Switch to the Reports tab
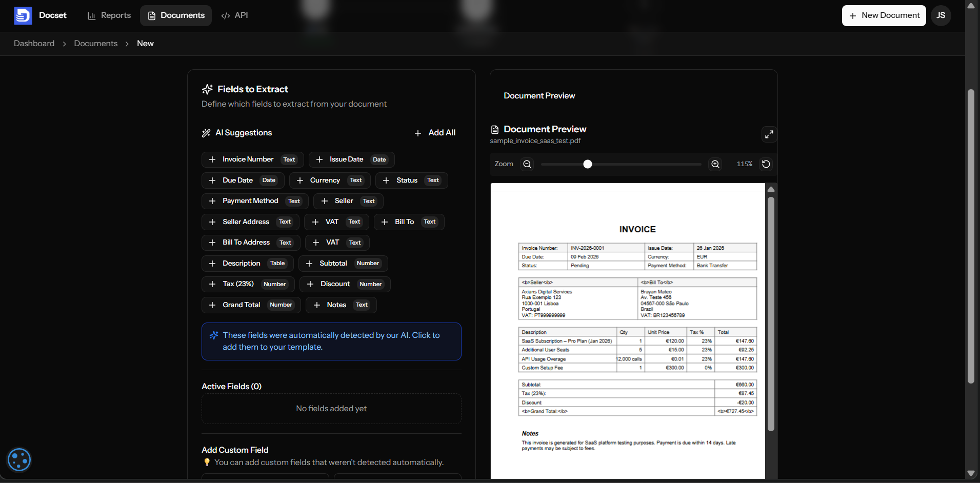The image size is (980, 483). pyautogui.click(x=109, y=15)
